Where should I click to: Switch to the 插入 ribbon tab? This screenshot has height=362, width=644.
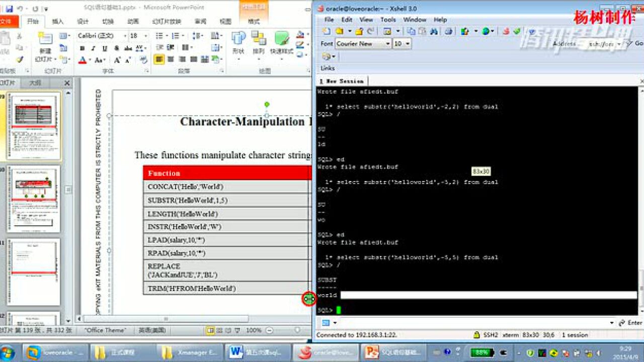(x=58, y=22)
